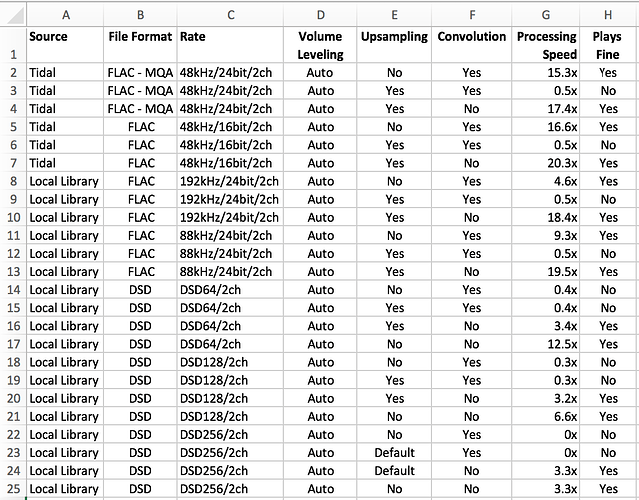Click the 'Processing Speed' header cell
This screenshot has height=500, width=639.
(x=546, y=45)
